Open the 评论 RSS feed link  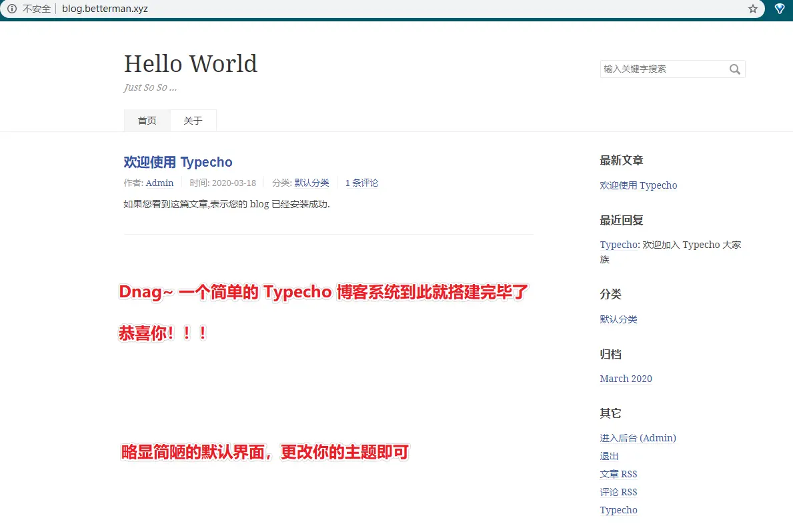pos(618,492)
